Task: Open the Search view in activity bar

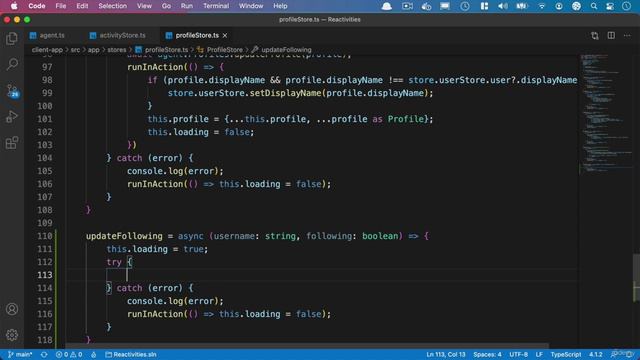Action: click(12, 64)
